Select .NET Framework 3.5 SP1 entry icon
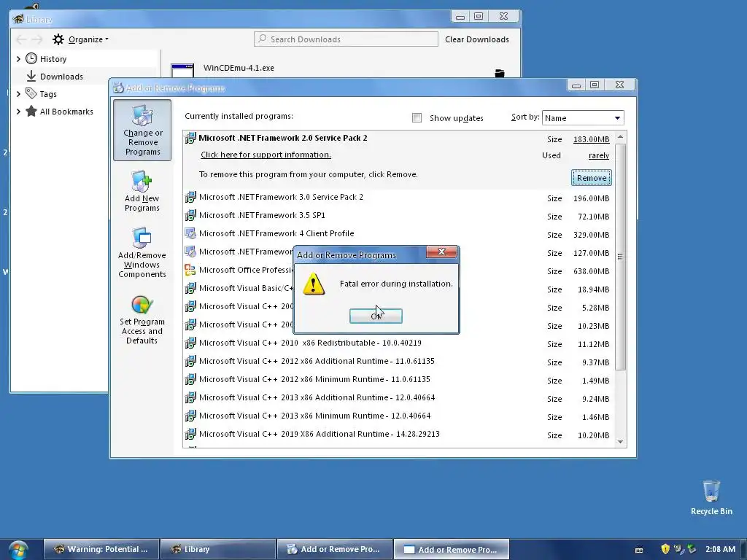Viewport: 747px width, 560px height. (190, 215)
